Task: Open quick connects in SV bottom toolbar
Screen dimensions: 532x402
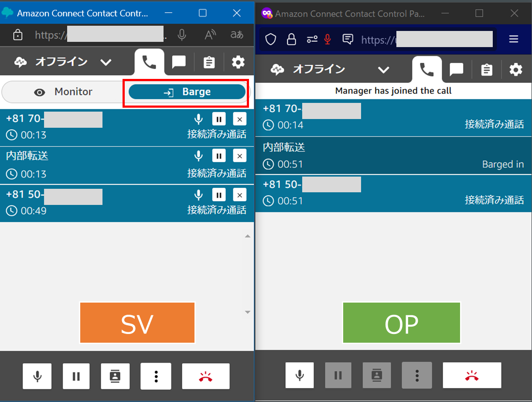Action: 115,376
